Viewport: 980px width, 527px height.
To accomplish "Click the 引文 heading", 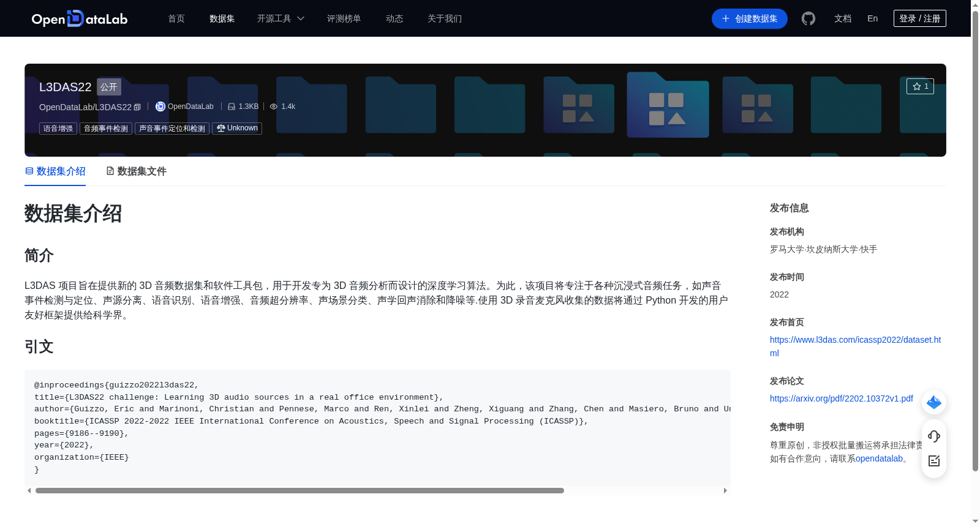I will [39, 346].
